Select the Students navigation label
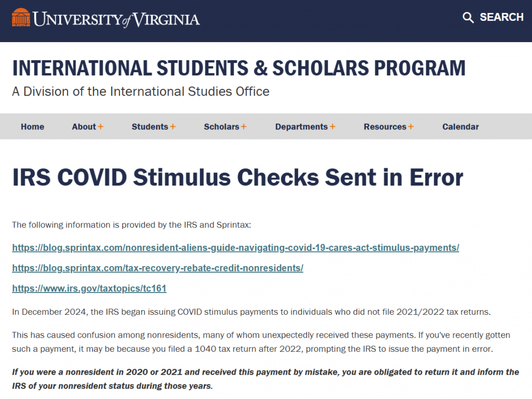This screenshot has height=399, width=532. (150, 127)
